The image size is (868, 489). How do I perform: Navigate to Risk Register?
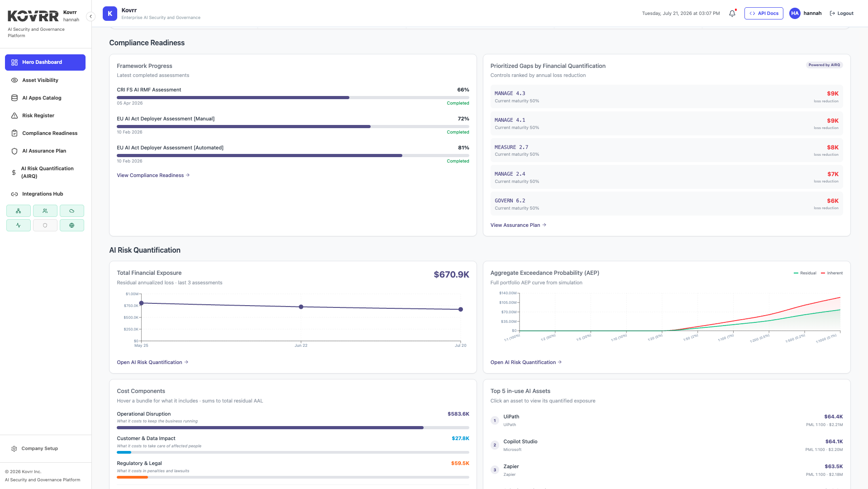tap(45, 115)
